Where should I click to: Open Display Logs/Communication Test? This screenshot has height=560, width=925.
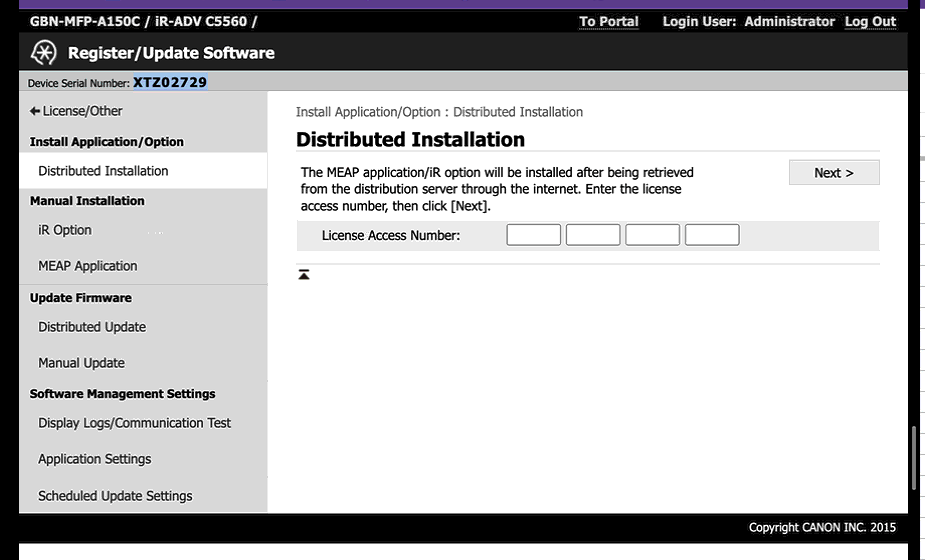(135, 423)
